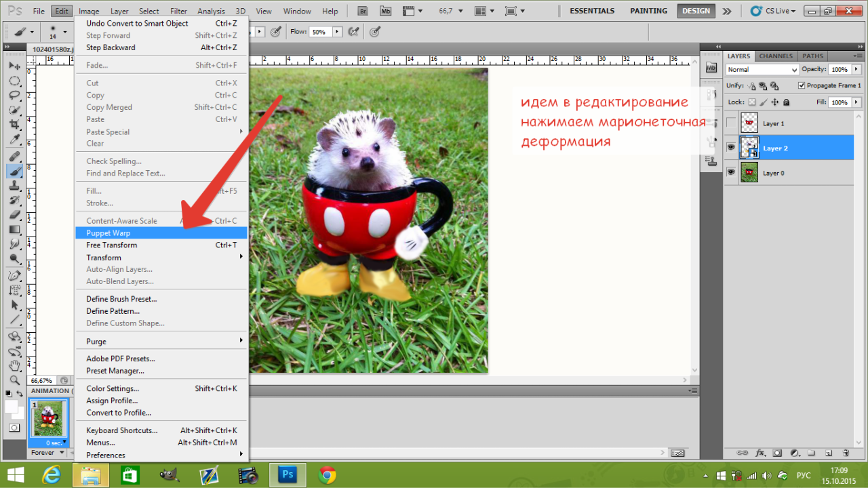Viewport: 868px width, 488px height.
Task: Click the delete layer trash icon
Action: [x=846, y=453]
